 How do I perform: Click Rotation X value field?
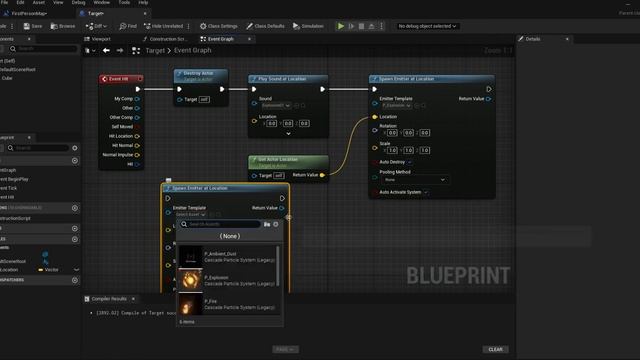[x=392, y=133]
